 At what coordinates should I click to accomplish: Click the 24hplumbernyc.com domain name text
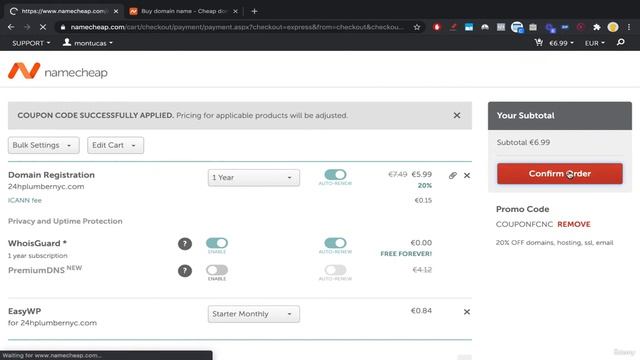(46, 187)
